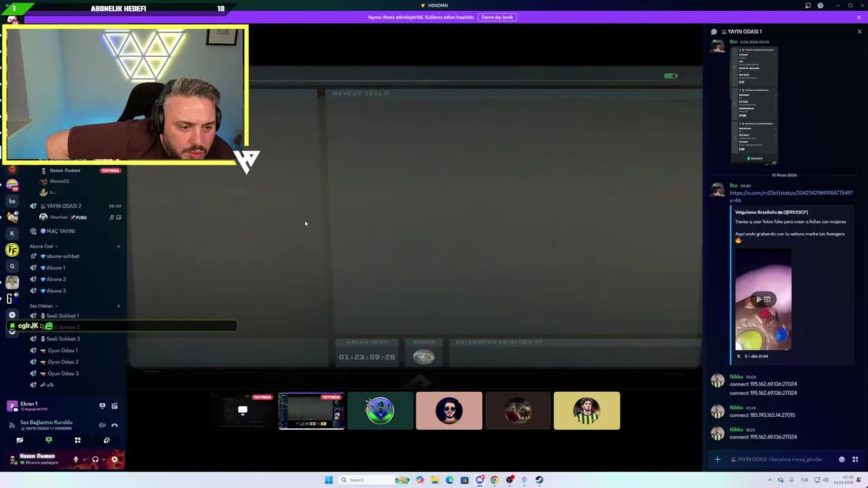Join the Abone 3 voice channel
Viewport: 868px width, 488px height.
(x=75, y=291)
